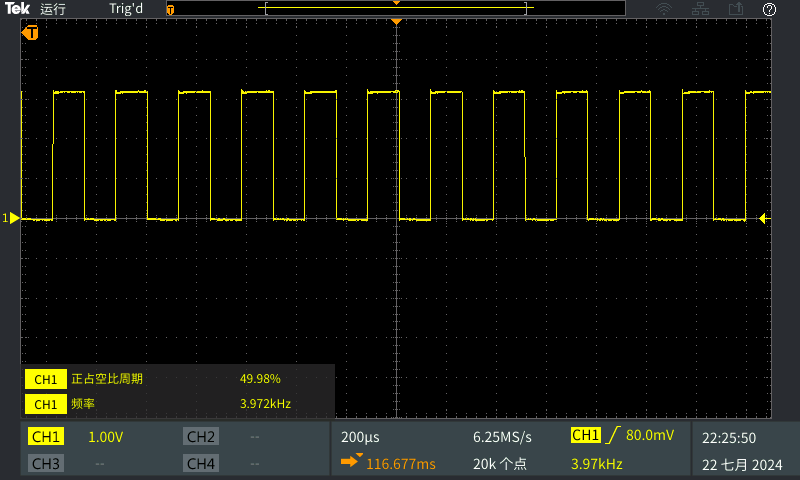Click the CH3 channel badge
Image resolution: width=800 pixels, height=480 pixels.
[x=46, y=463]
